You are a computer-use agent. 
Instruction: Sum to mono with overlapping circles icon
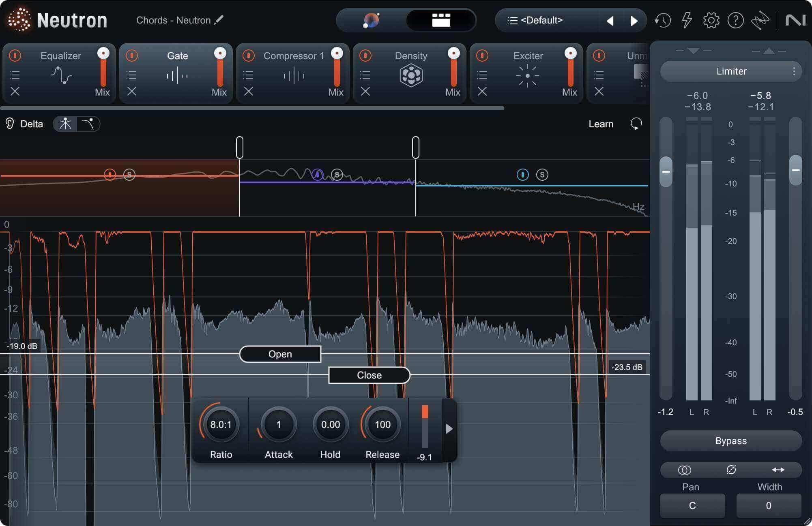click(685, 470)
